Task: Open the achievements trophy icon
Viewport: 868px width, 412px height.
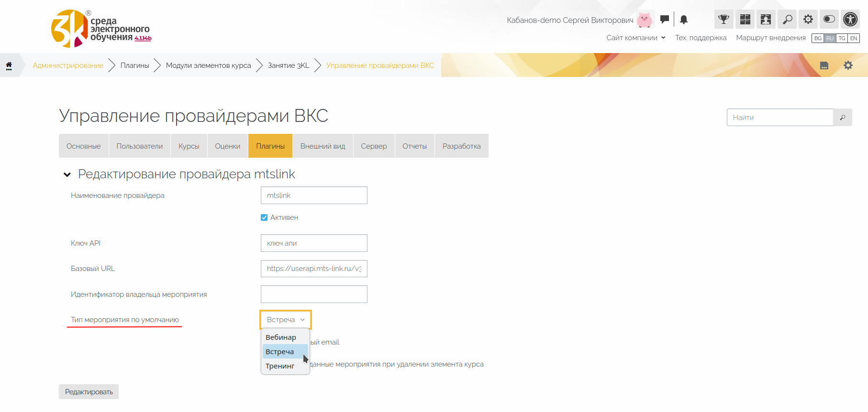Action: coord(723,20)
